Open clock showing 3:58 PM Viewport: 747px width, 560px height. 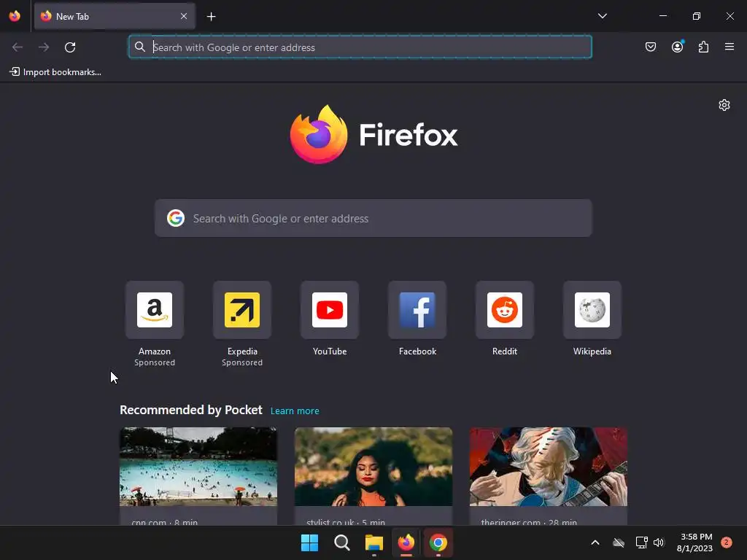point(694,542)
